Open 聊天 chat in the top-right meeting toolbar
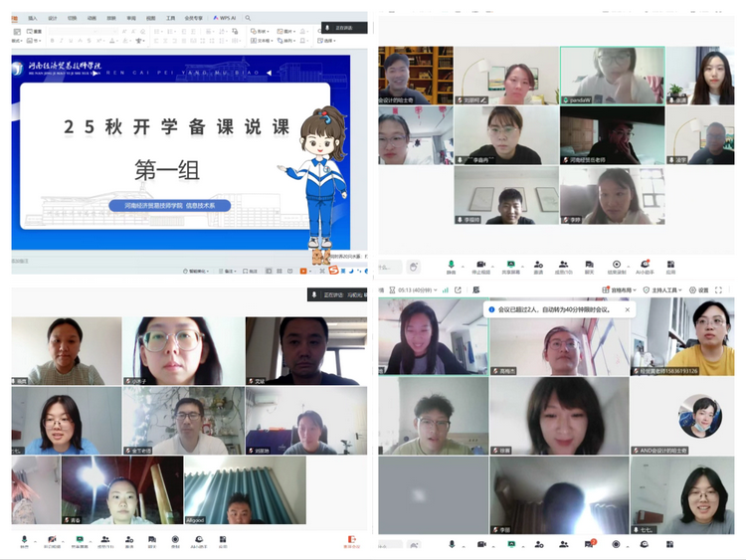Image resolution: width=746 pixels, height=560 pixels. pyautogui.click(x=590, y=266)
